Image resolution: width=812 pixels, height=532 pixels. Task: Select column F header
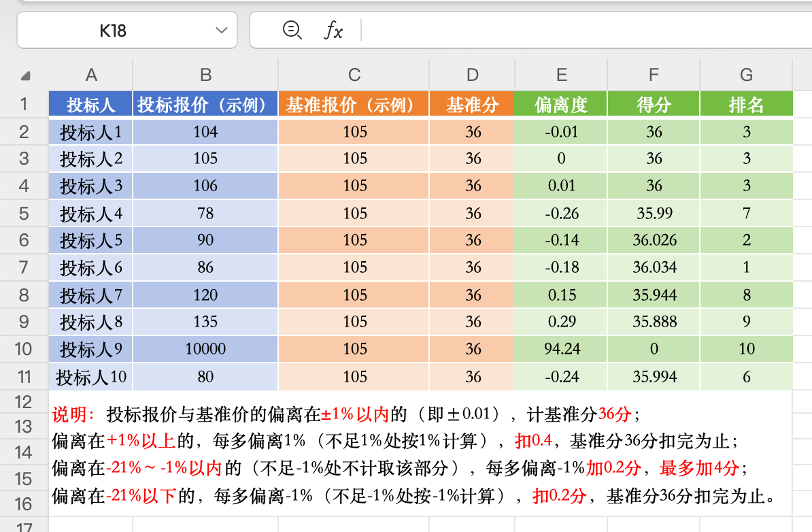(654, 75)
